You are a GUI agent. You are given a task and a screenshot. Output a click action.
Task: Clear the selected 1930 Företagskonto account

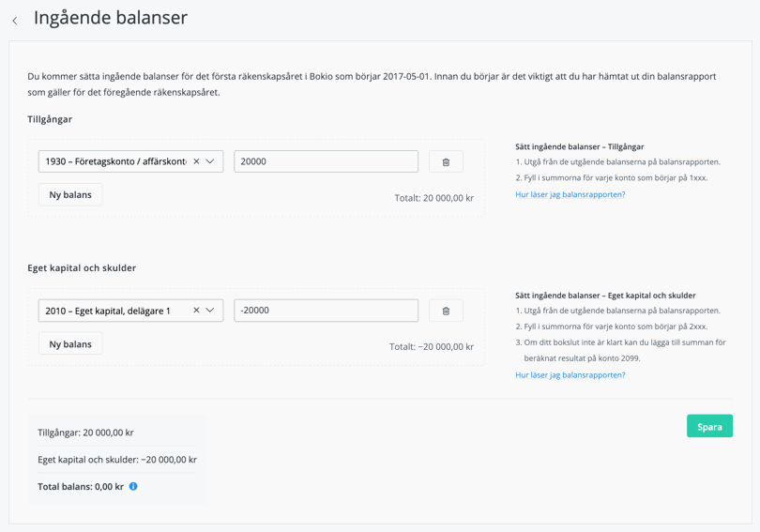tap(196, 161)
